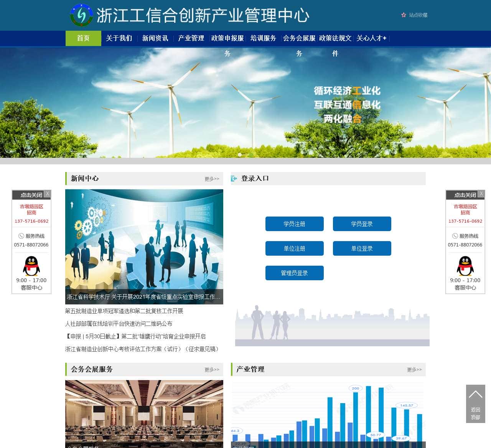The width and height of the screenshot is (491, 448).
Task: Click QQ penguin icon in left floating panel
Action: click(x=31, y=266)
